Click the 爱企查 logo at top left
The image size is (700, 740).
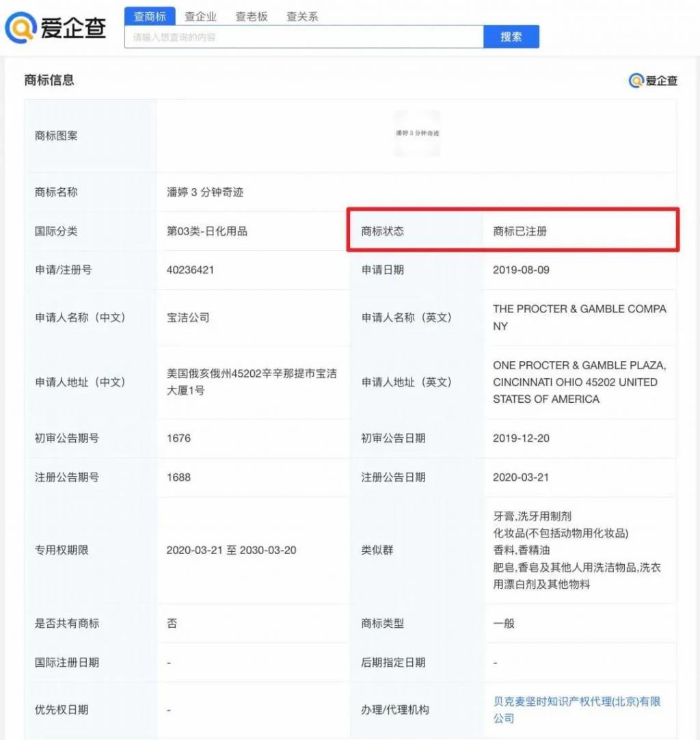click(55, 27)
